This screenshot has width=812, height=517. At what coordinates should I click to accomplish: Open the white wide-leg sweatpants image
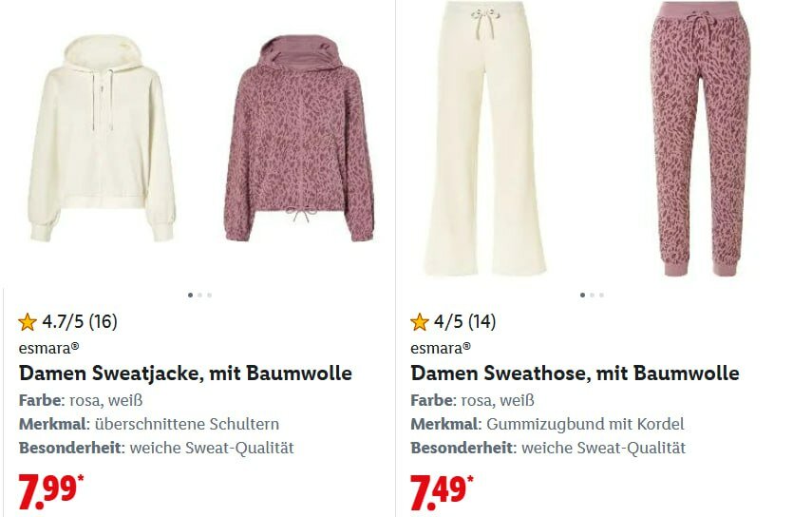(485, 138)
